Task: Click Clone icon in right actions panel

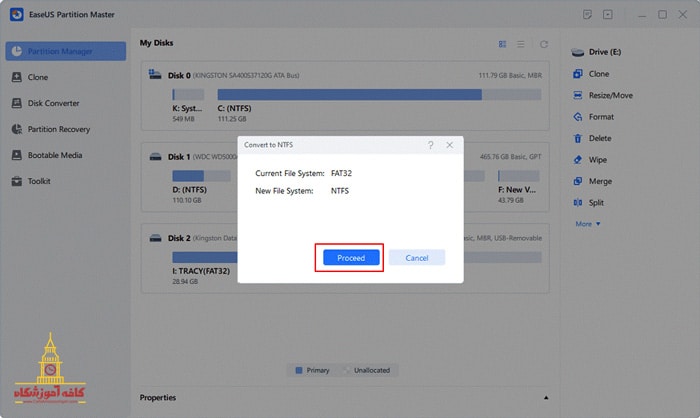Action: click(x=578, y=74)
